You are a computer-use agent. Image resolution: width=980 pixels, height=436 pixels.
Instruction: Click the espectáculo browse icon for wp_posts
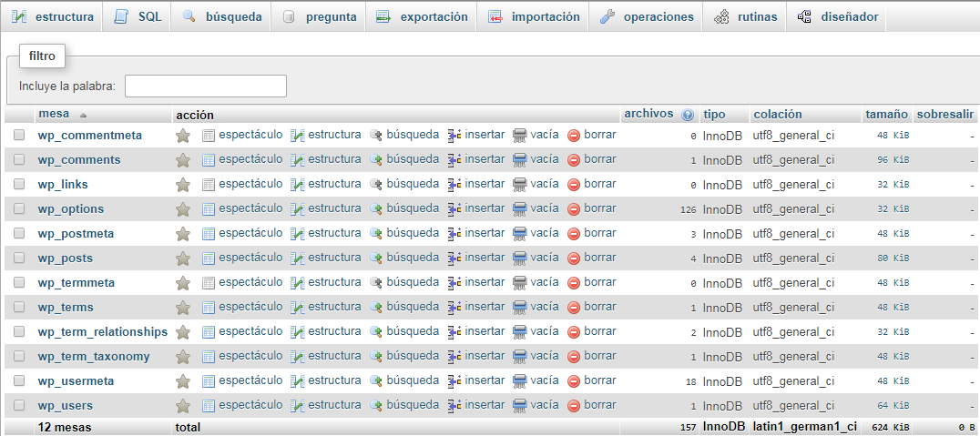(209, 259)
